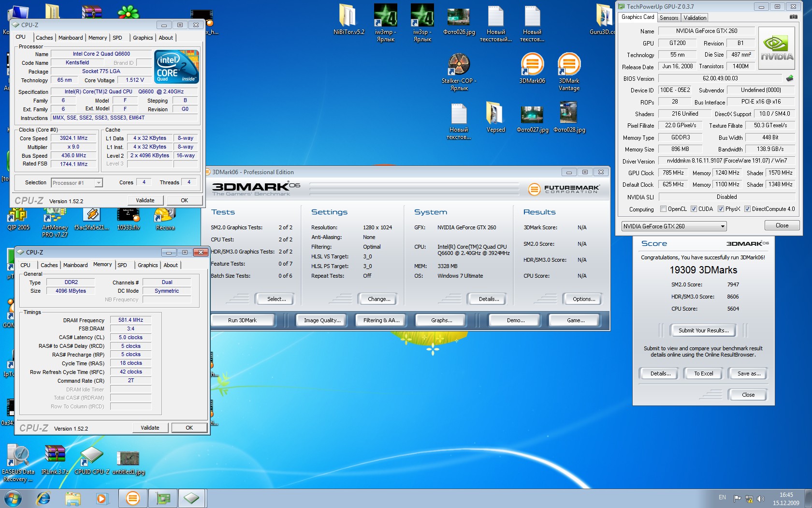Click the Change... settings button

tap(379, 299)
